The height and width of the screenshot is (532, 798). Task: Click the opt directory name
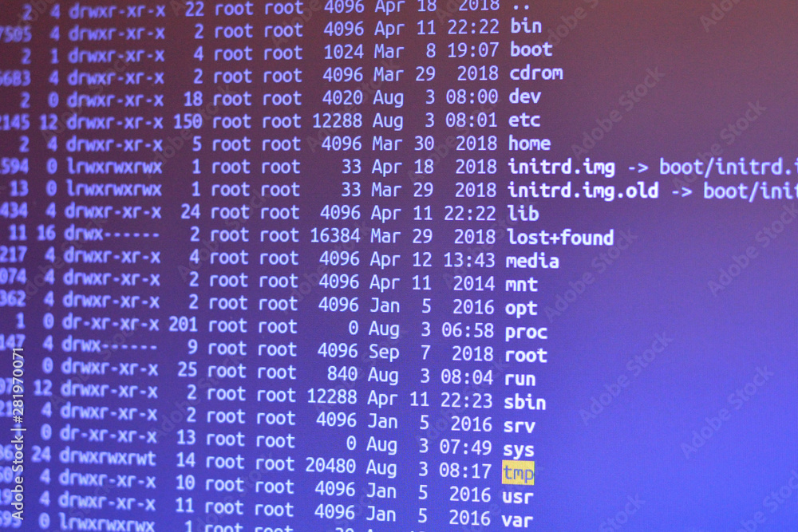tap(521, 309)
